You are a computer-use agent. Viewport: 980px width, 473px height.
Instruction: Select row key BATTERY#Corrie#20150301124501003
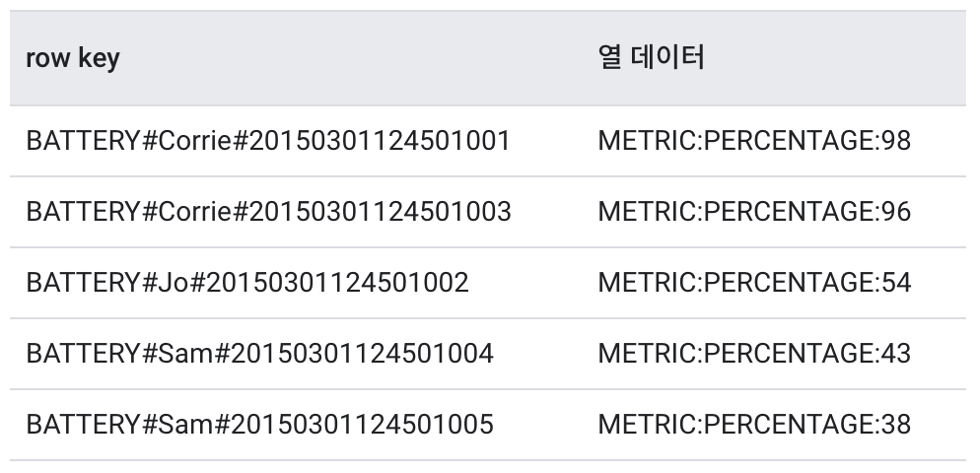coord(268,212)
